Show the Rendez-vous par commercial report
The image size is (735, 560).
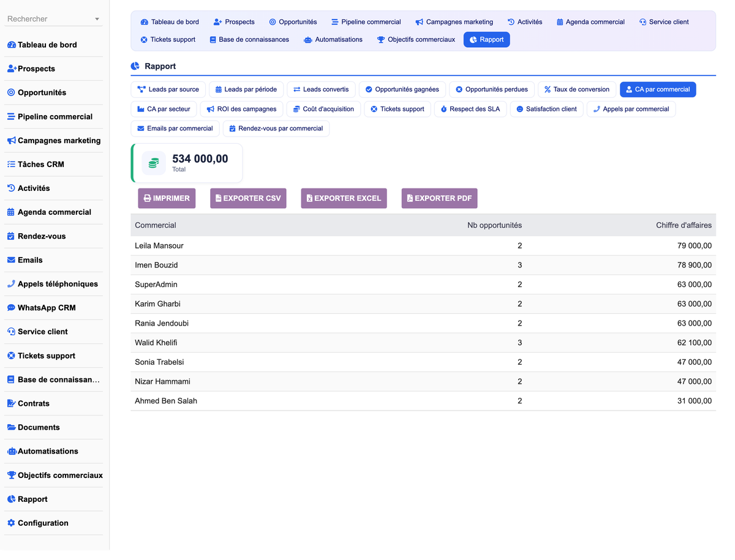point(276,129)
